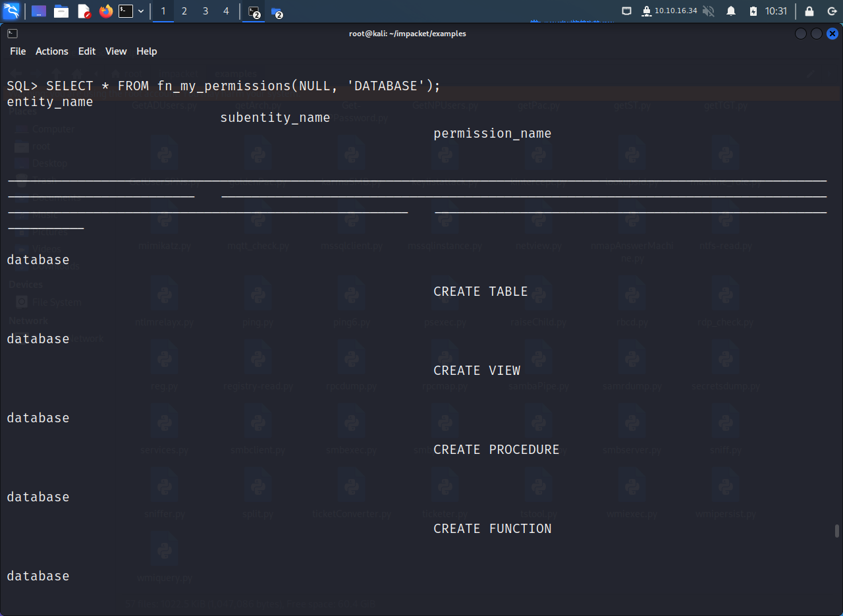Close the terminal window with the blue X
Viewport: 843px width, 616px height.
[x=832, y=34]
